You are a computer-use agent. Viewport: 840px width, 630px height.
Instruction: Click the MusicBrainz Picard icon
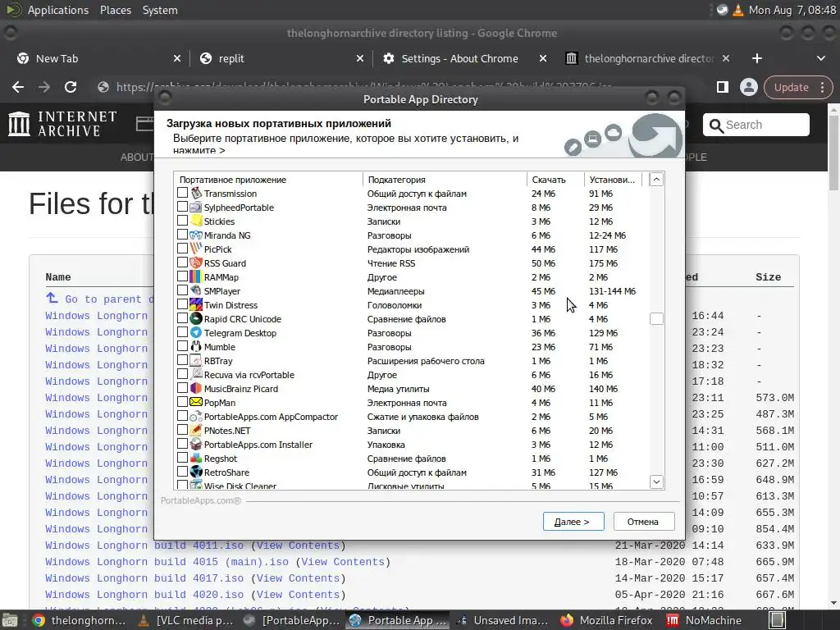196,388
